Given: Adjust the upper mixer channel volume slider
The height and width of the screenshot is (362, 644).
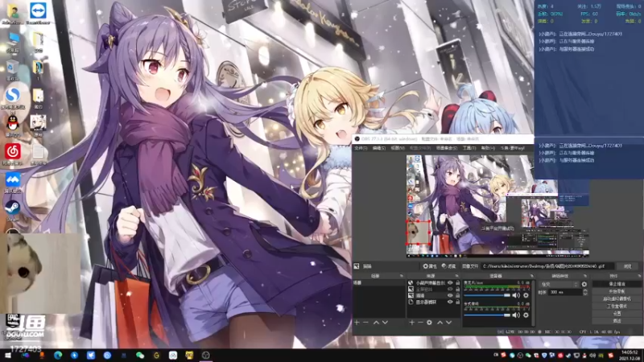Looking at the screenshot, I should [487, 295].
